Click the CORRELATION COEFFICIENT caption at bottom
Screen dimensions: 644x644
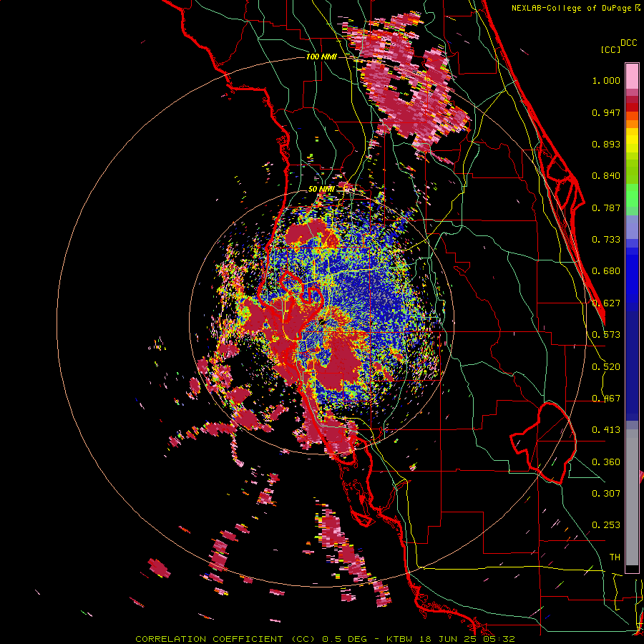click(325, 639)
